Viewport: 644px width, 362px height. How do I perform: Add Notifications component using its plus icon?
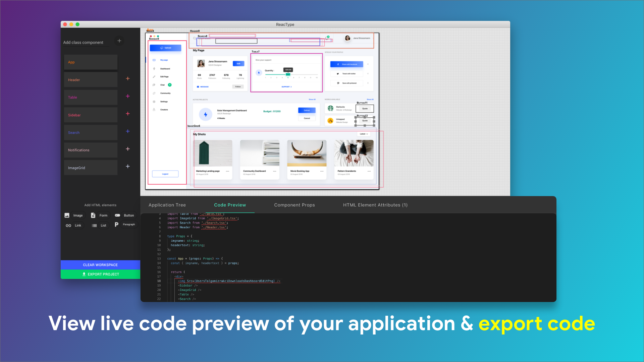(128, 149)
